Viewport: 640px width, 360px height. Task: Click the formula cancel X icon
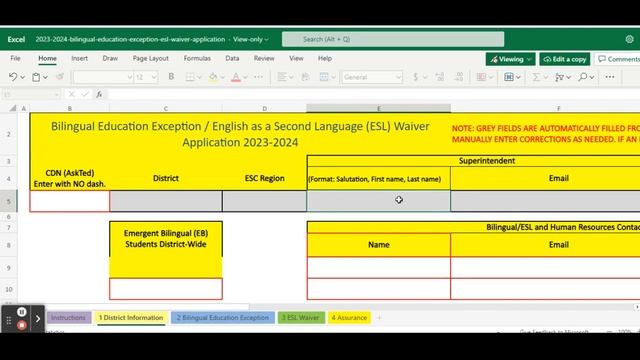pyautogui.click(x=71, y=94)
